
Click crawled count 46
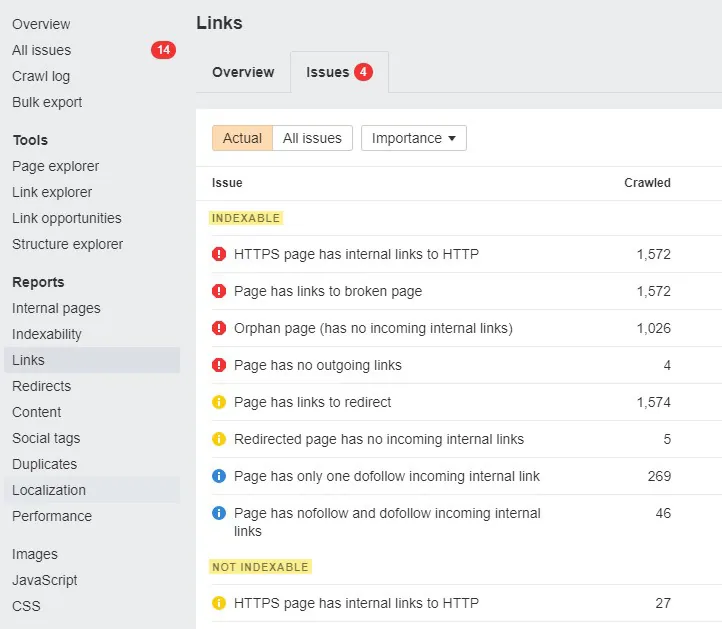[x=663, y=513]
